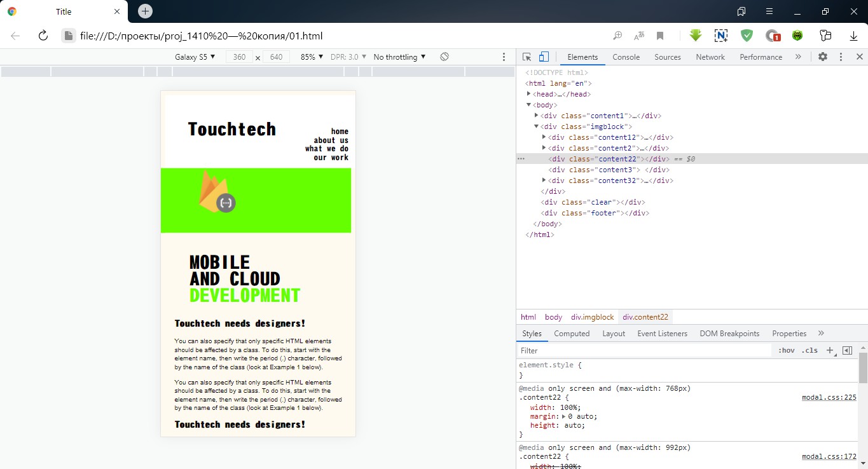Toggle the device toolbar icon
868x469 pixels.
pos(544,57)
